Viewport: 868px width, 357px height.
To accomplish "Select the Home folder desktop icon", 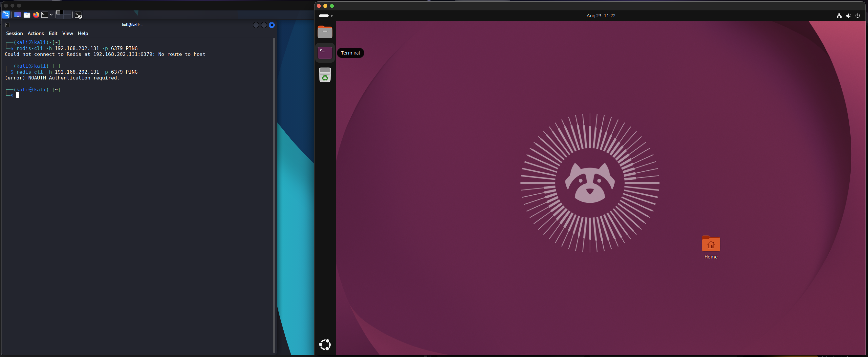I will click(711, 247).
